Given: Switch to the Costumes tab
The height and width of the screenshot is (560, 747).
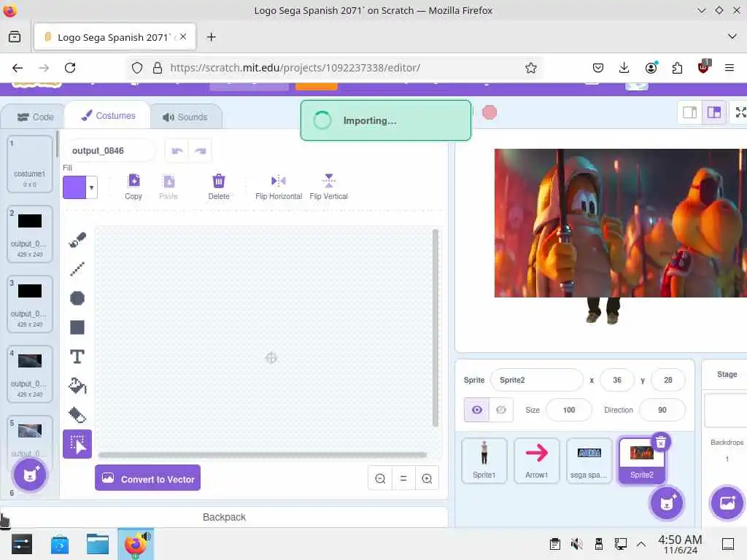Looking at the screenshot, I should coord(108,116).
